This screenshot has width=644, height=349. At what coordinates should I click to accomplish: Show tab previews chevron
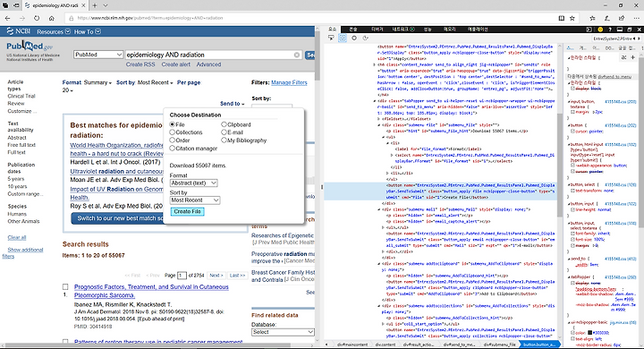tap(106, 5)
